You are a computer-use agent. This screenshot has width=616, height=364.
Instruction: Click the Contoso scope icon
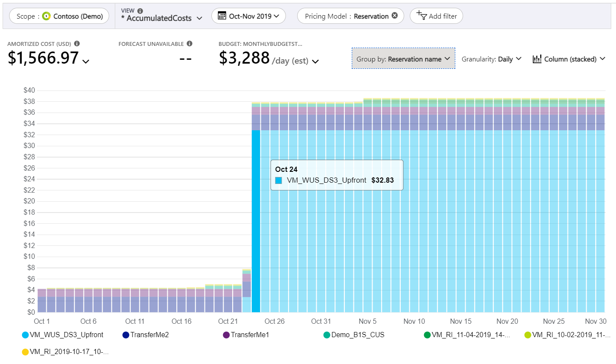46,16
